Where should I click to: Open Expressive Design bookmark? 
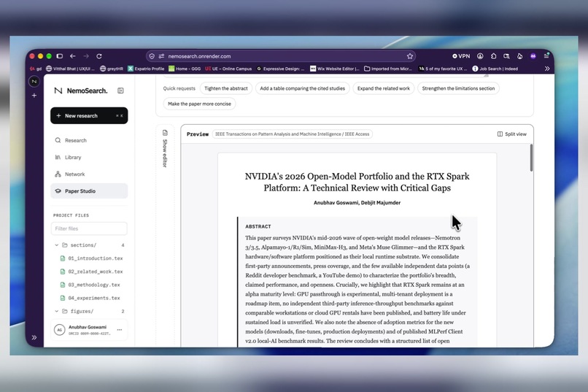point(280,69)
